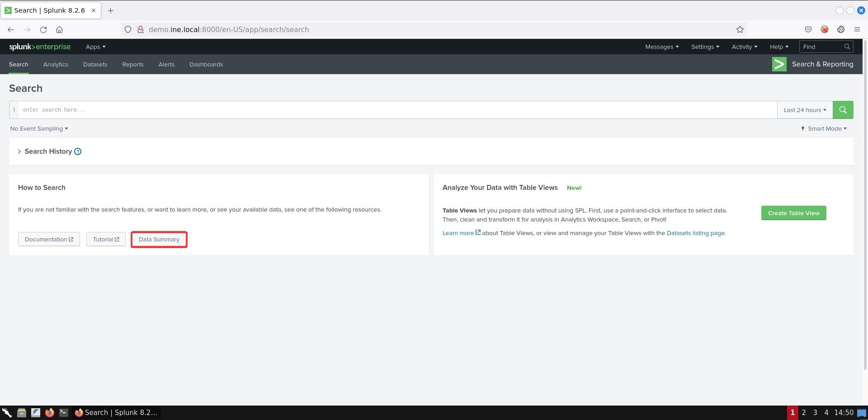Screen dimensions: 868x420
Task: Open No Event Sampling dropdown
Action: pos(39,129)
